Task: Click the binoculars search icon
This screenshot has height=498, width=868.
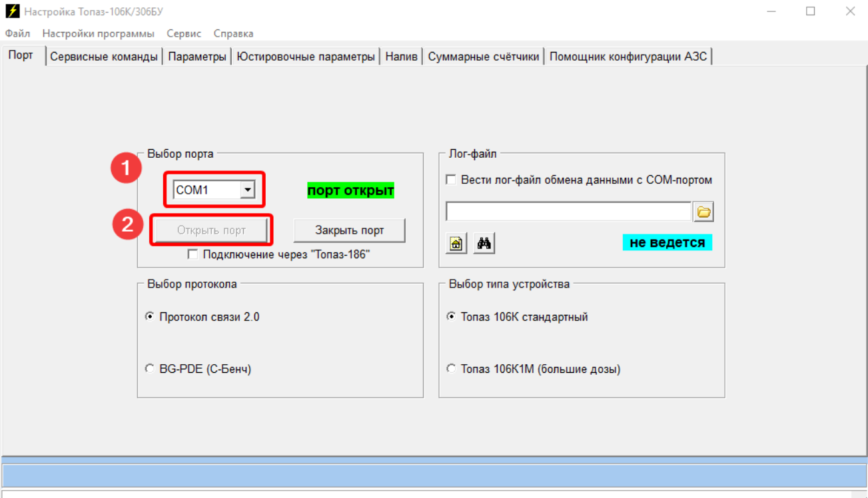Action: click(484, 244)
